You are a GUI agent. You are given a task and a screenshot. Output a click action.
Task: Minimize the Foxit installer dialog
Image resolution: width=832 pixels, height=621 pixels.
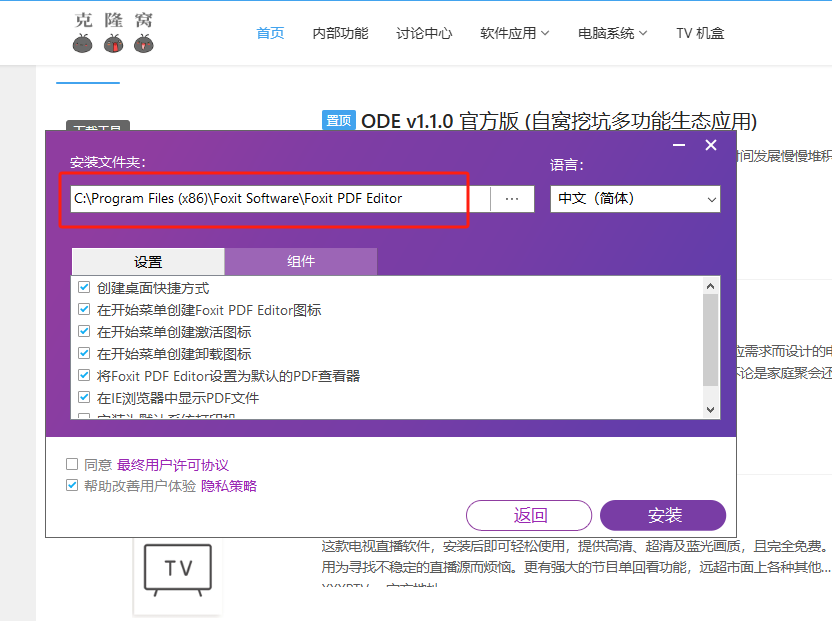point(679,145)
